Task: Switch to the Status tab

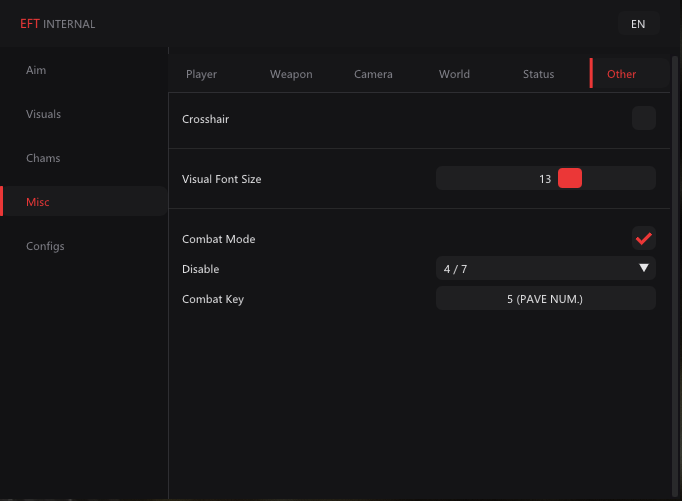Action: (538, 74)
